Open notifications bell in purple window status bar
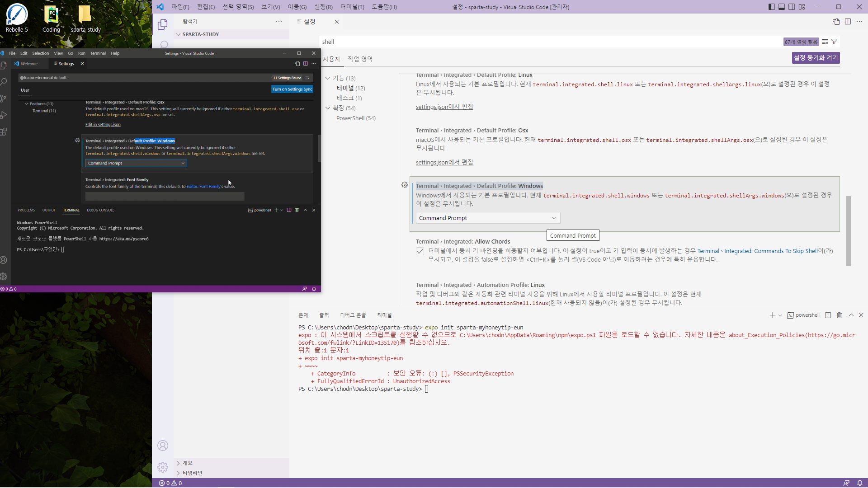The height and width of the screenshot is (488, 868). pos(860,483)
